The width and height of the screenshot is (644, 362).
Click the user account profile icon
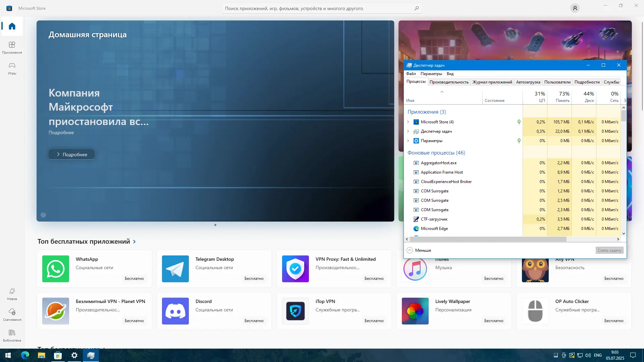575,8
